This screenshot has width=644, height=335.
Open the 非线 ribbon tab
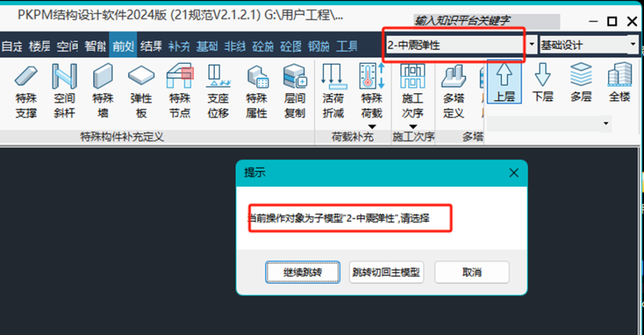point(235,46)
